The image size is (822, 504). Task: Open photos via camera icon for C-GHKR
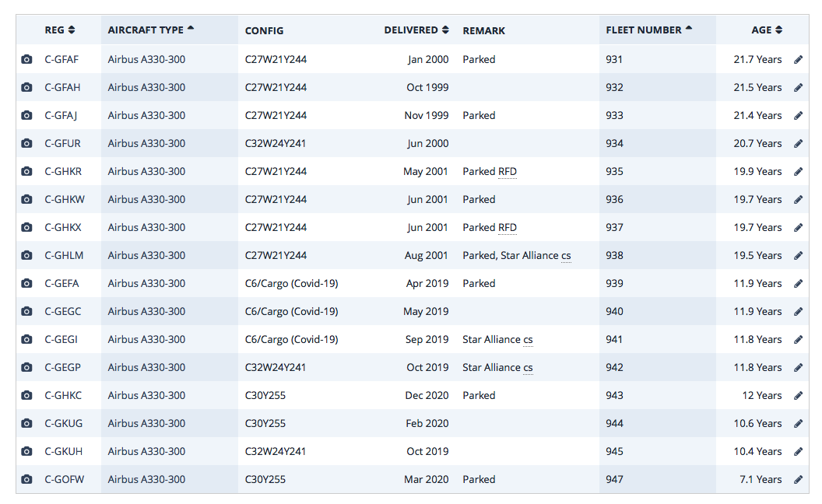(x=26, y=172)
